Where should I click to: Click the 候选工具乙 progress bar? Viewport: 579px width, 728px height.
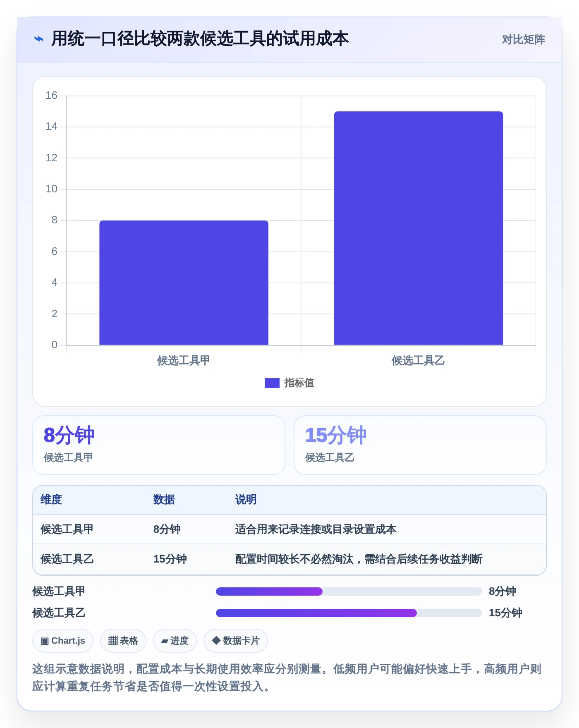pyautogui.click(x=349, y=613)
